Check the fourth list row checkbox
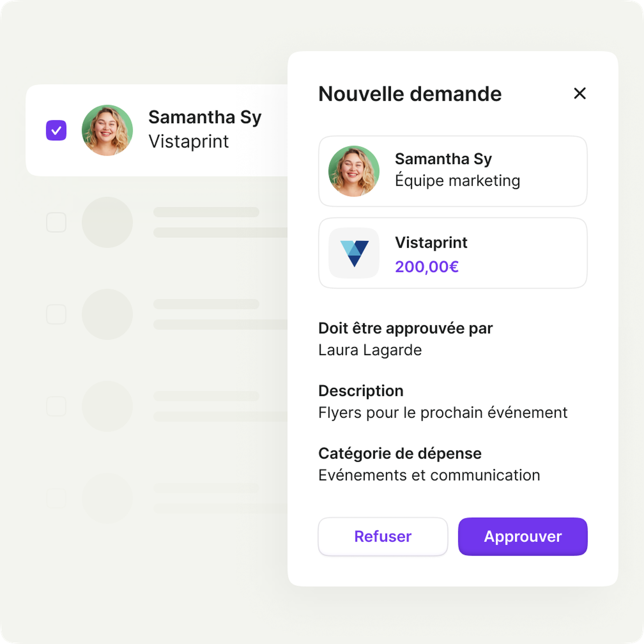The height and width of the screenshot is (644, 644). 56,406
